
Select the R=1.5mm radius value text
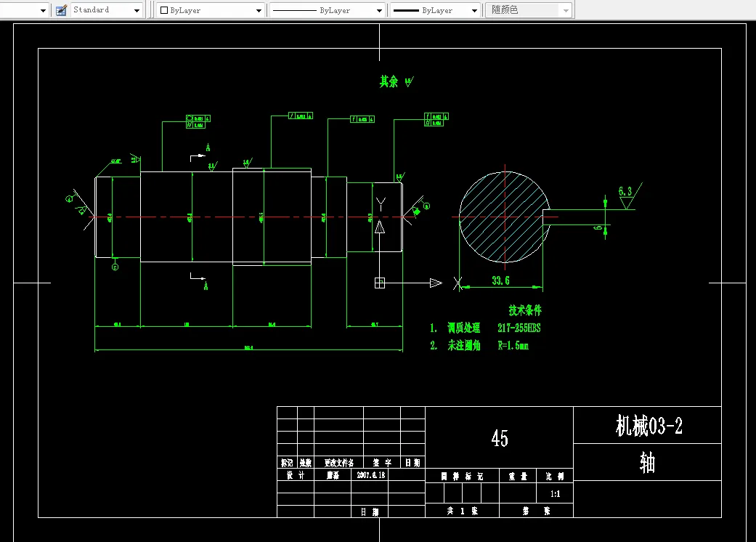pyautogui.click(x=513, y=345)
